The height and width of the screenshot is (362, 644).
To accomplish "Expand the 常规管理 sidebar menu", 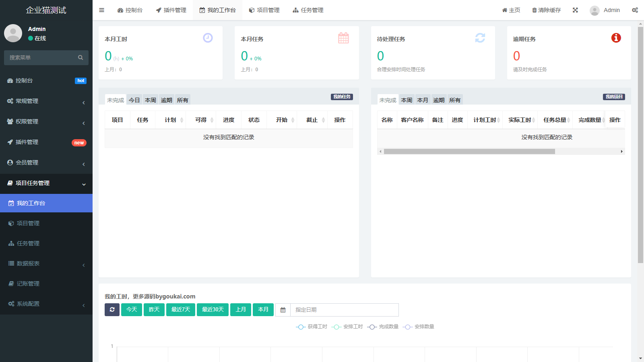I will click(x=46, y=101).
